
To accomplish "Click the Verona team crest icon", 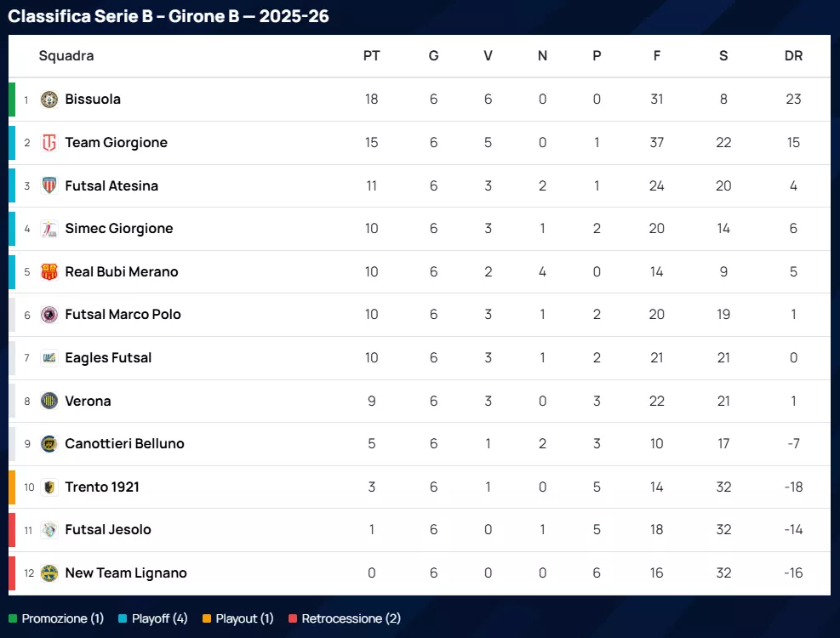I will tap(49, 401).
